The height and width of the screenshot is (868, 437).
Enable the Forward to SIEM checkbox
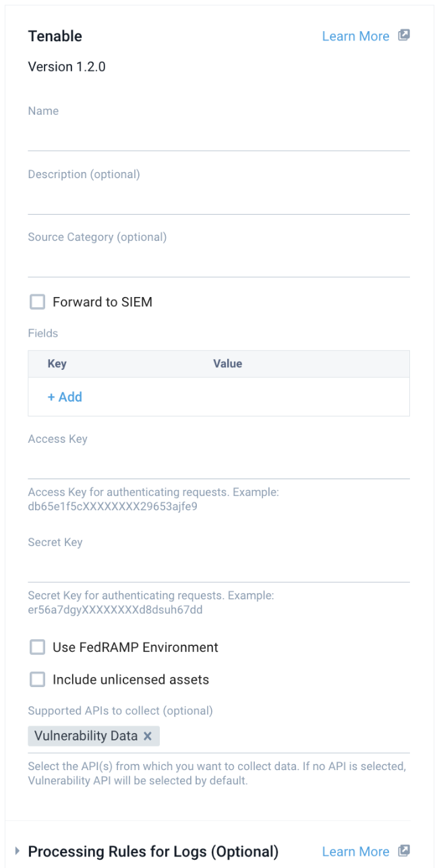tap(37, 302)
